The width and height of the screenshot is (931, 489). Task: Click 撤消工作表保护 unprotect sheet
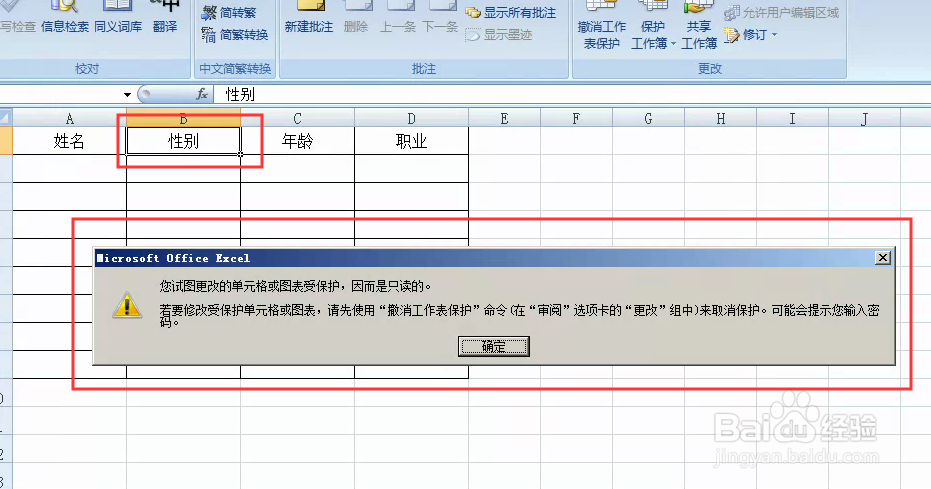click(x=601, y=25)
